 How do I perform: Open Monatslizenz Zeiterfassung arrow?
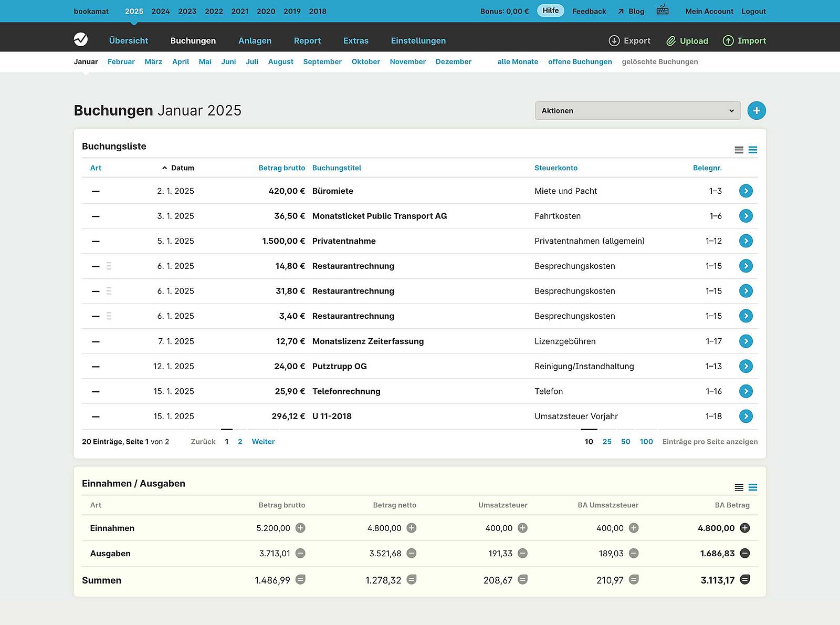point(745,341)
